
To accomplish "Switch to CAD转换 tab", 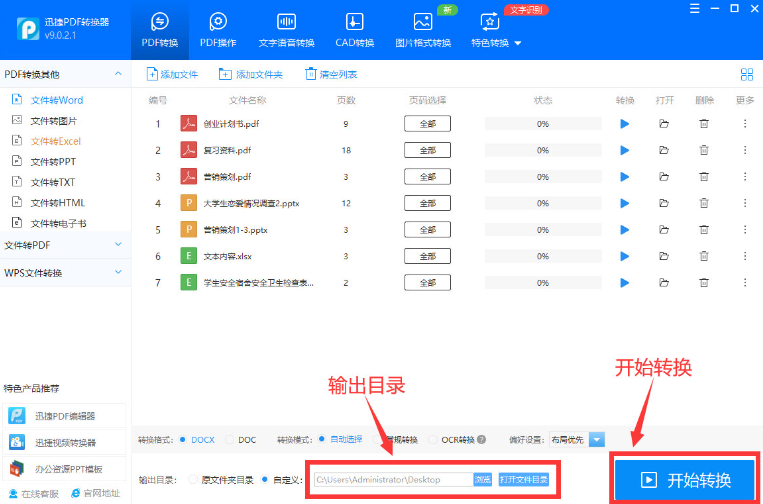I will (355, 30).
